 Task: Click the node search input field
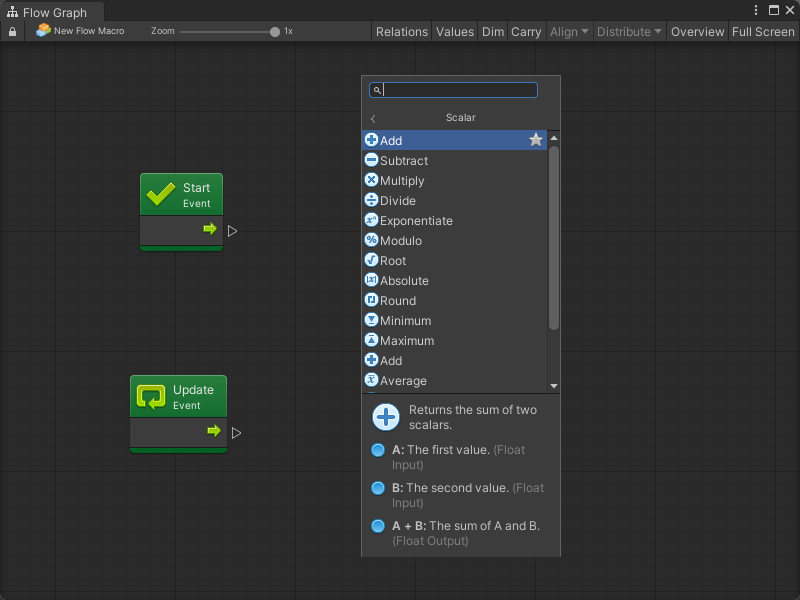tap(460, 90)
